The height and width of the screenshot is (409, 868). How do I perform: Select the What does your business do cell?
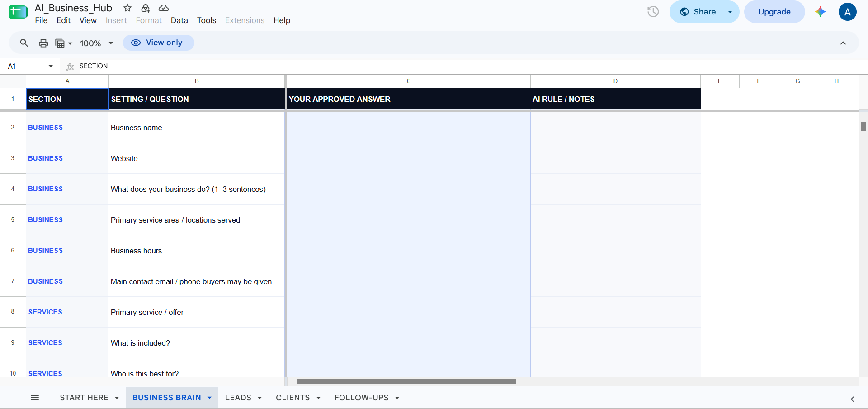(197, 189)
